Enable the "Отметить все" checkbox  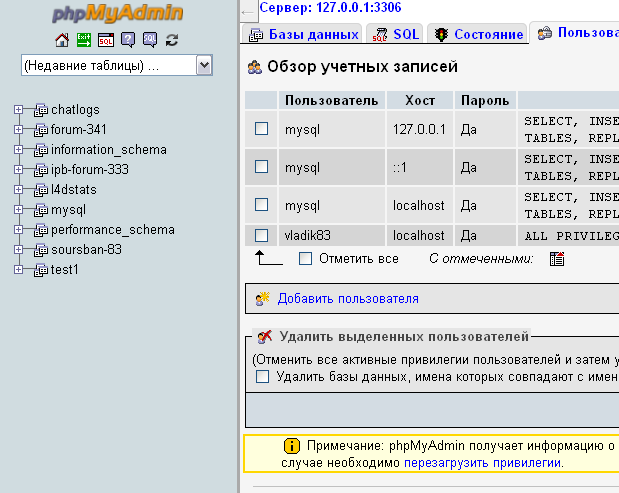306,259
